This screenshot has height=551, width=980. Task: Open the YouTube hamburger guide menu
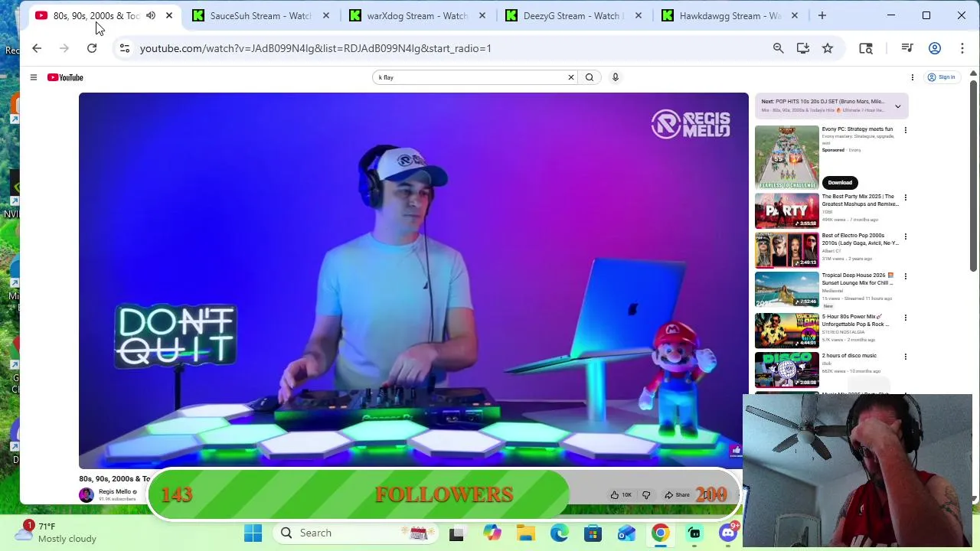coord(33,77)
